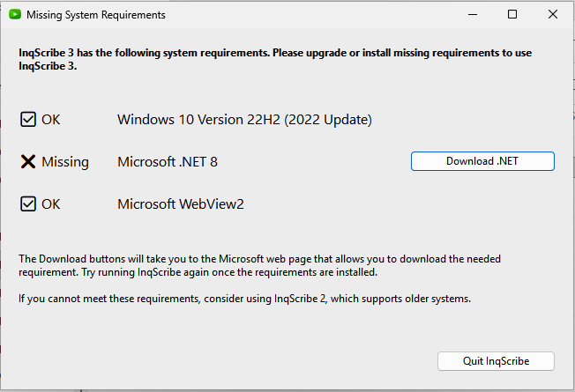Close the Missing System Requirements dialog
This screenshot has height=392, width=575.
click(553, 15)
